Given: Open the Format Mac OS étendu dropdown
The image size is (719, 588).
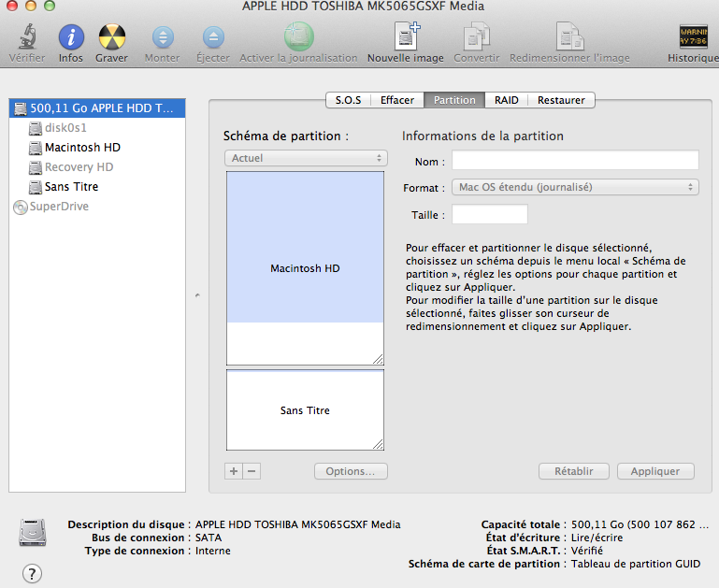Looking at the screenshot, I should click(575, 187).
